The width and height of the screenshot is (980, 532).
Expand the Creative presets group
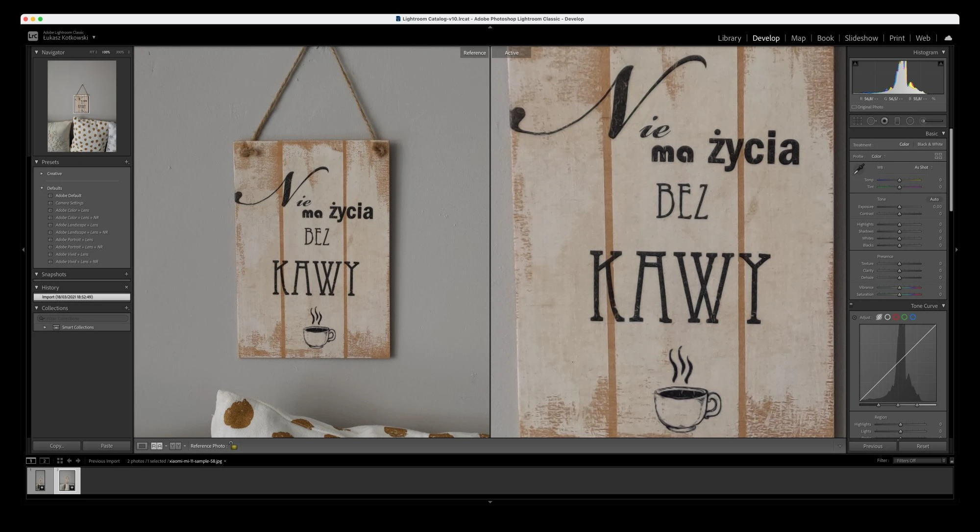[42, 174]
